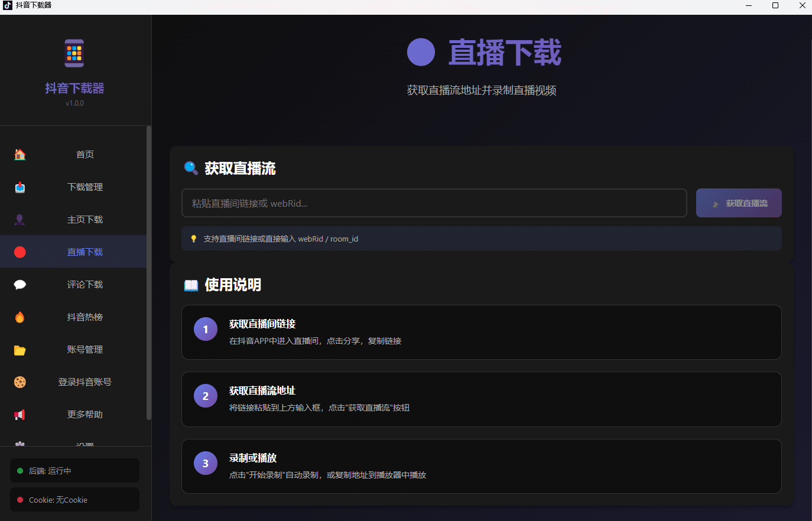Image resolution: width=812 pixels, height=521 pixels.
Task: Click the live room link input field
Action: tap(434, 203)
